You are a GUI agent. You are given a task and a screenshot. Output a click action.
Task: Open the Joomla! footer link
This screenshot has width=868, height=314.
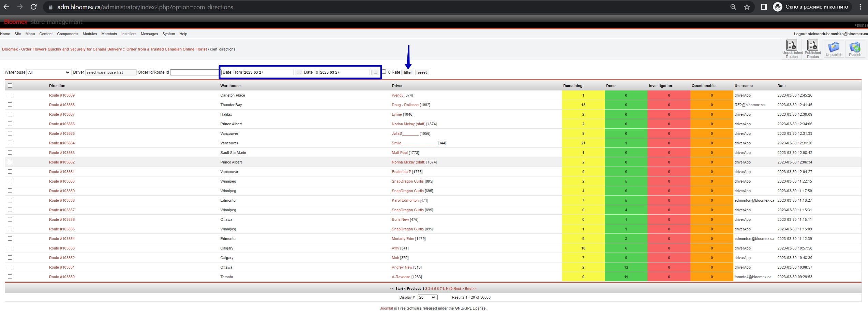tap(386, 308)
